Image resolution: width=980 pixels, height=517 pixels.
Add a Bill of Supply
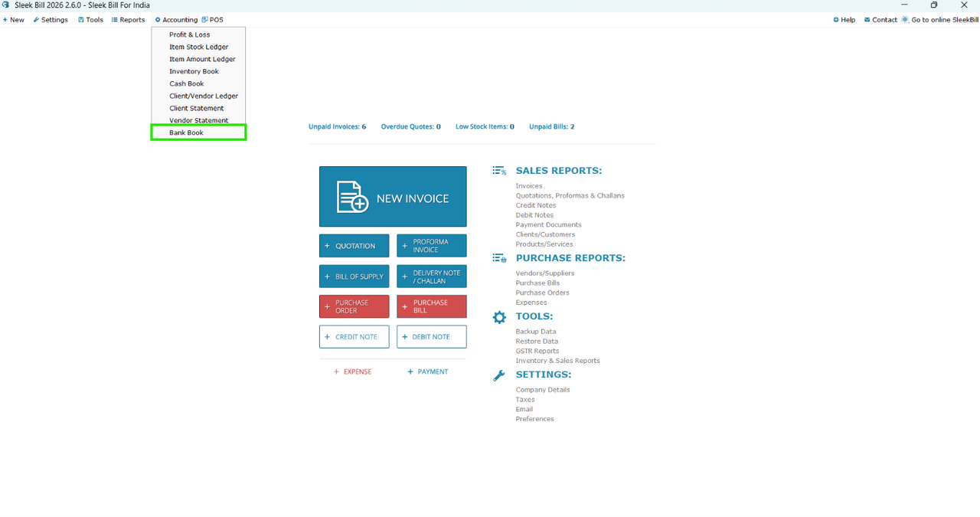point(354,276)
